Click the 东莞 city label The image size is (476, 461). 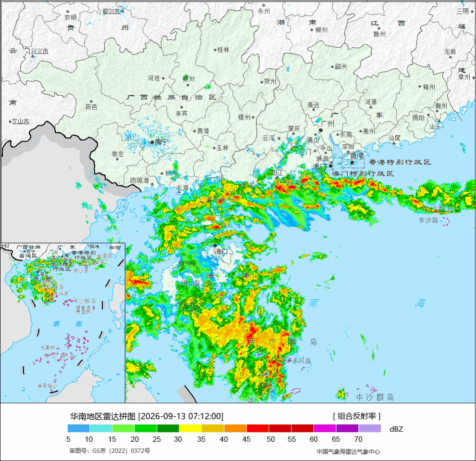tap(346, 134)
